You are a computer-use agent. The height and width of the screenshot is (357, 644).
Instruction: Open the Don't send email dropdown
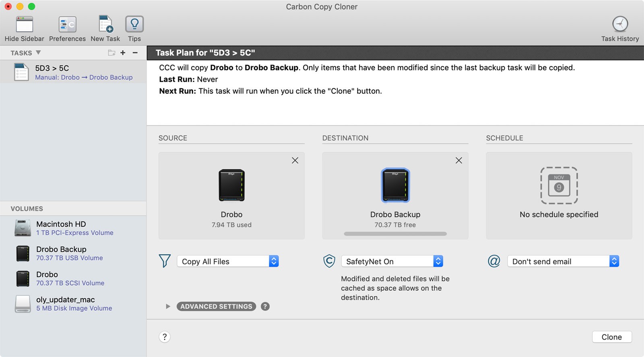(x=563, y=262)
